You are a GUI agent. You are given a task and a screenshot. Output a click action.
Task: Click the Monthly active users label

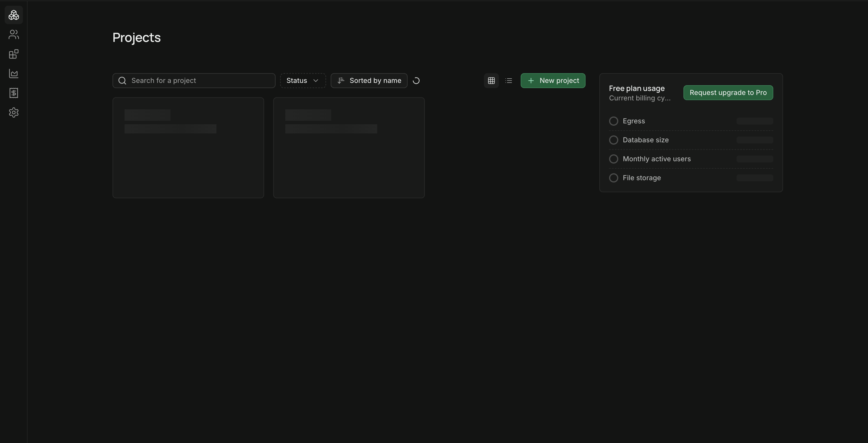click(657, 159)
